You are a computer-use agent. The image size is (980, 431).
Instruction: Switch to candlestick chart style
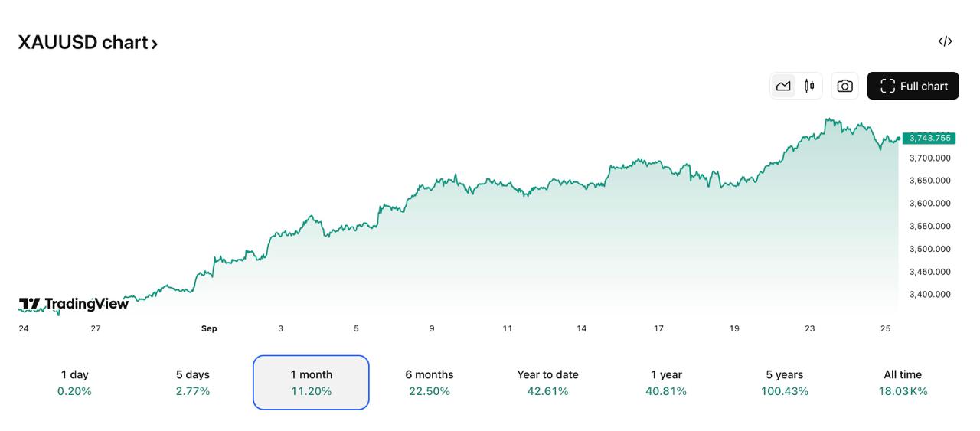coord(809,86)
